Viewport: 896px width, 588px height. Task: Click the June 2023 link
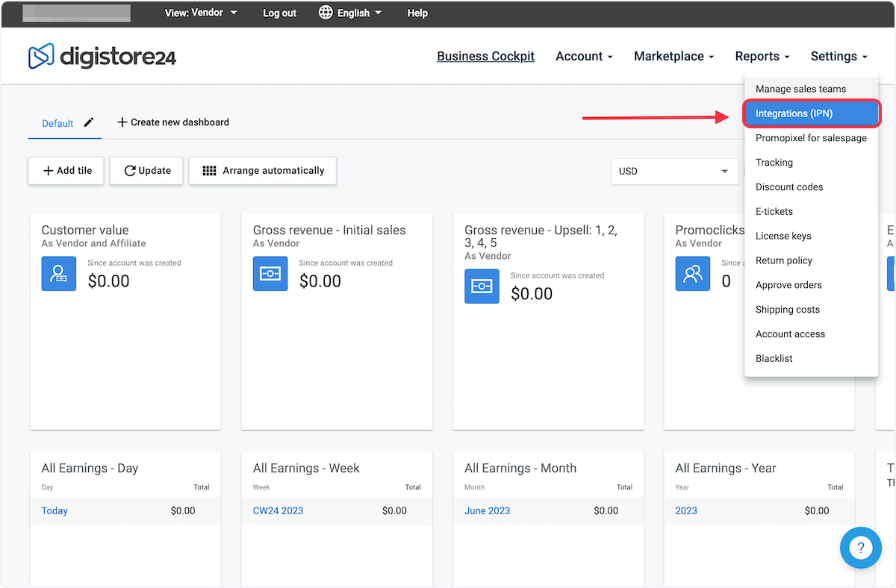487,511
